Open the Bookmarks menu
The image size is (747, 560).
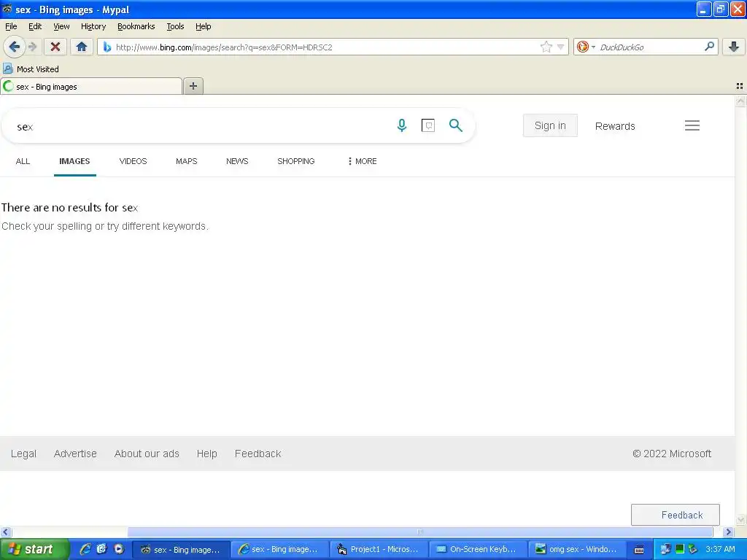(x=136, y=26)
